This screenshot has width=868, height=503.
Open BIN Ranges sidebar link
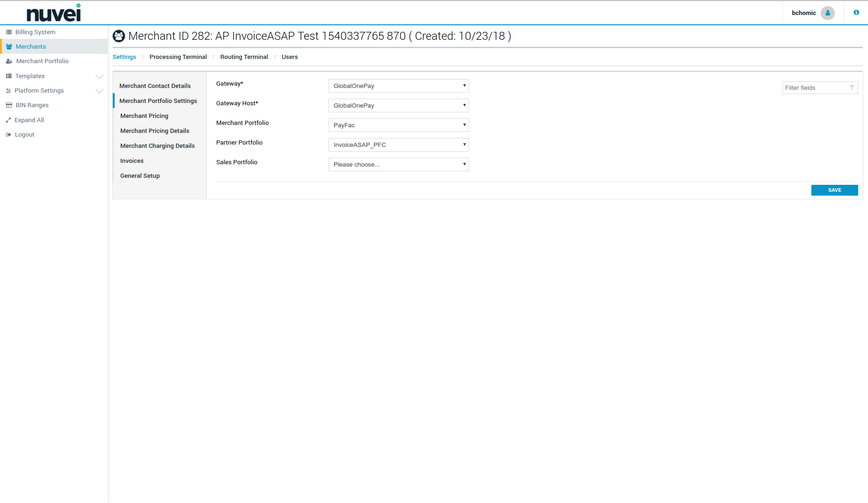tap(32, 105)
